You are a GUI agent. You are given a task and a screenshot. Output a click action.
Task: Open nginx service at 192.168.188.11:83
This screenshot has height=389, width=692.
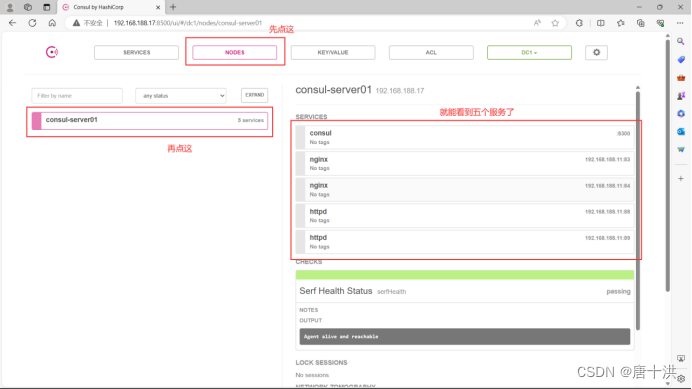(x=465, y=163)
